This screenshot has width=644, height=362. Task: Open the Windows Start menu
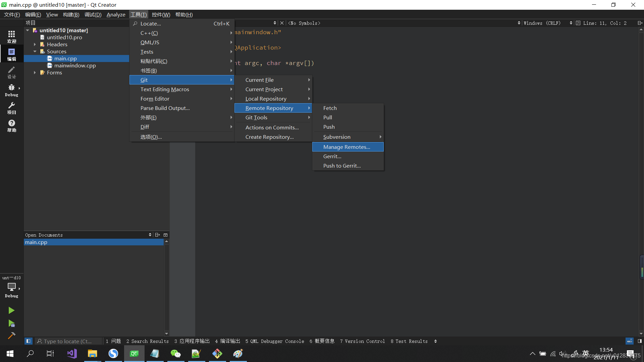10,353
